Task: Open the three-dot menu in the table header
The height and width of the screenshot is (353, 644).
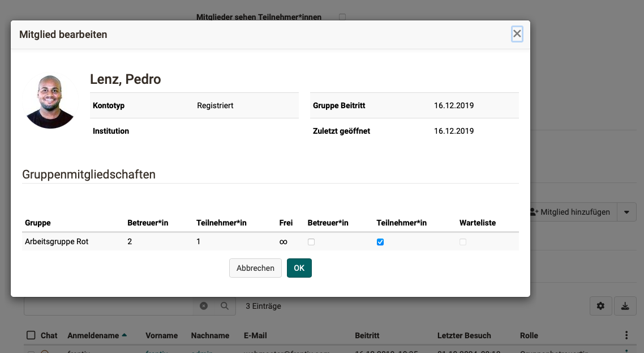Action: coord(626,335)
